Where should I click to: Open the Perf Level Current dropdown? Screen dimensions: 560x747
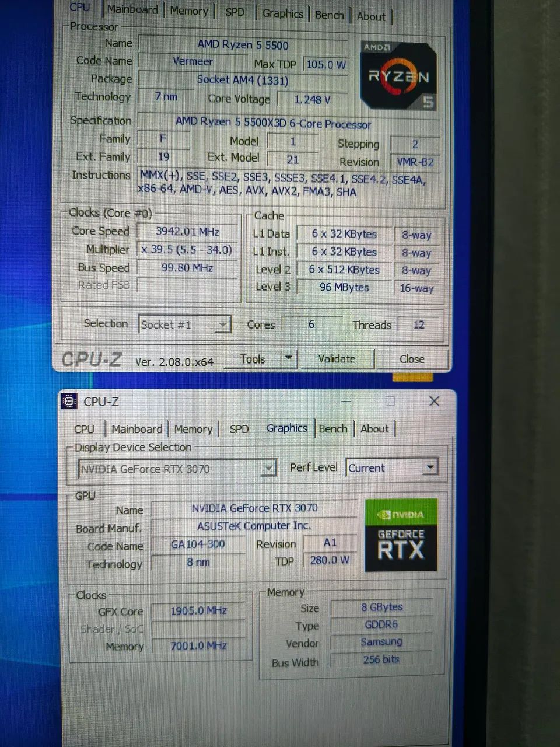[392, 467]
